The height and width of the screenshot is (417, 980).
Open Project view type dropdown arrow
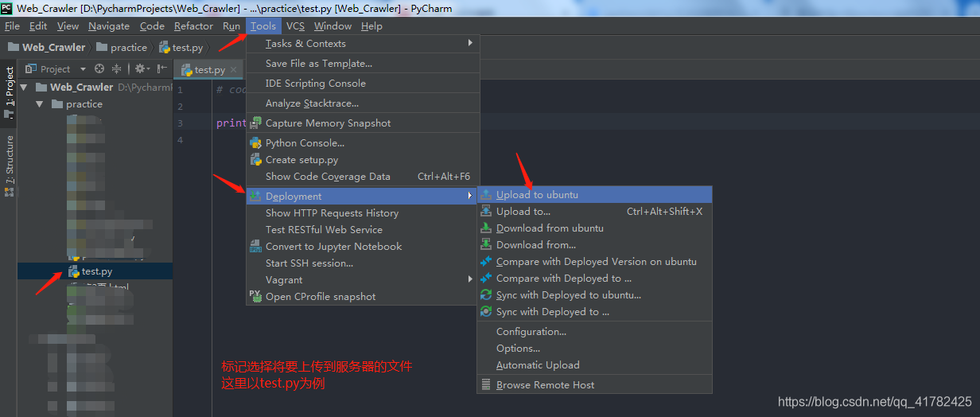coord(83,69)
